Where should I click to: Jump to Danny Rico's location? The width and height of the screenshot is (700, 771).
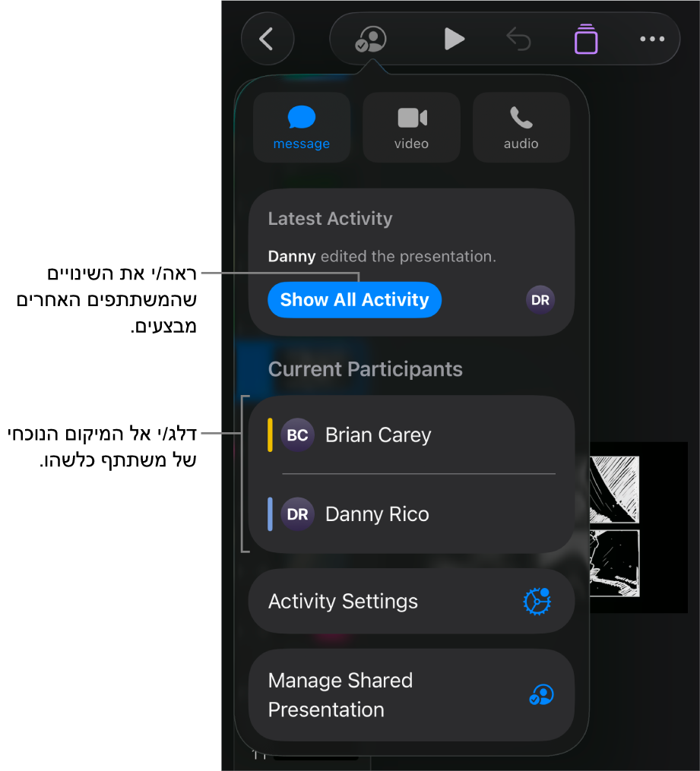point(411,513)
